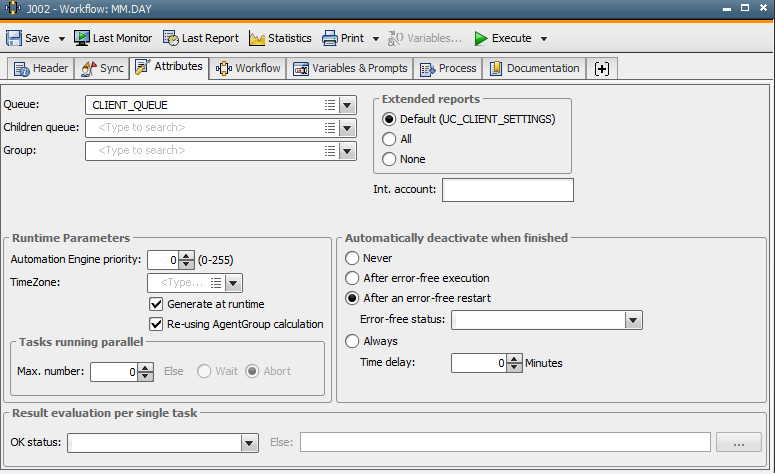
Task: Choose Never for automatic deactivation
Action: [x=352, y=258]
